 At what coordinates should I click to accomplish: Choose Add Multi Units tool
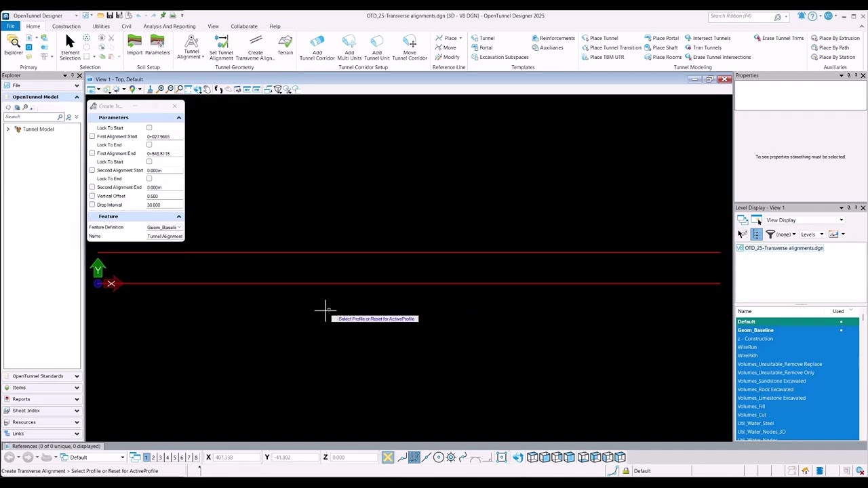349,47
